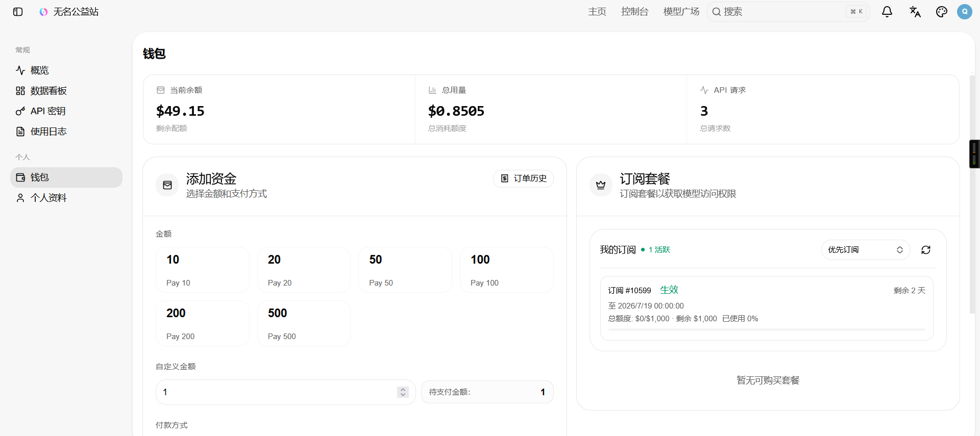Image resolution: width=980 pixels, height=436 pixels.
Task: Click the 数据看板 grid icon
Action: click(20, 91)
